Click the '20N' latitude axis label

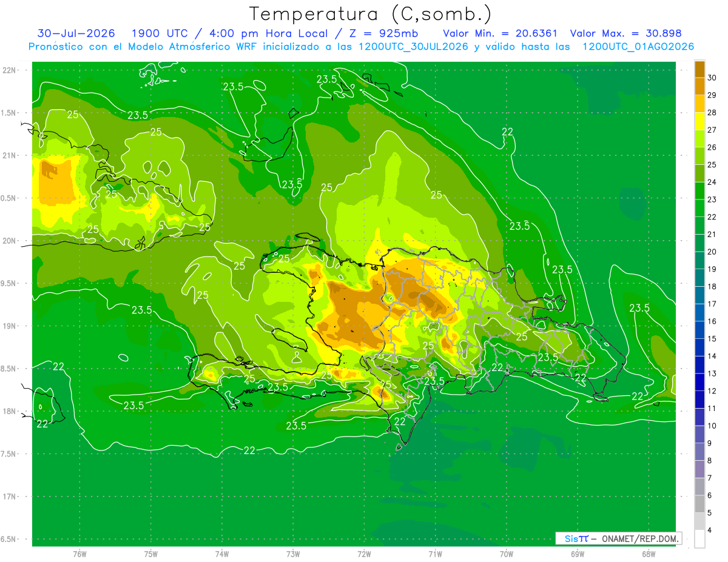point(10,241)
